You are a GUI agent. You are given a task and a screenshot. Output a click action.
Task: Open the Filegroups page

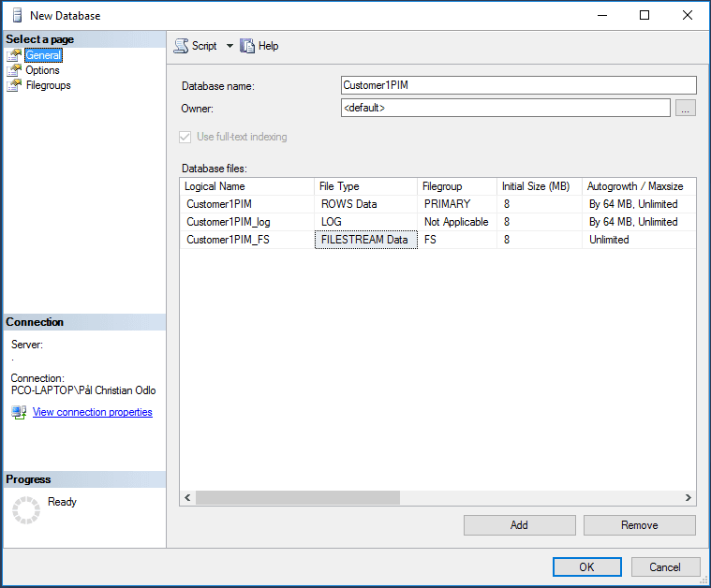48,85
